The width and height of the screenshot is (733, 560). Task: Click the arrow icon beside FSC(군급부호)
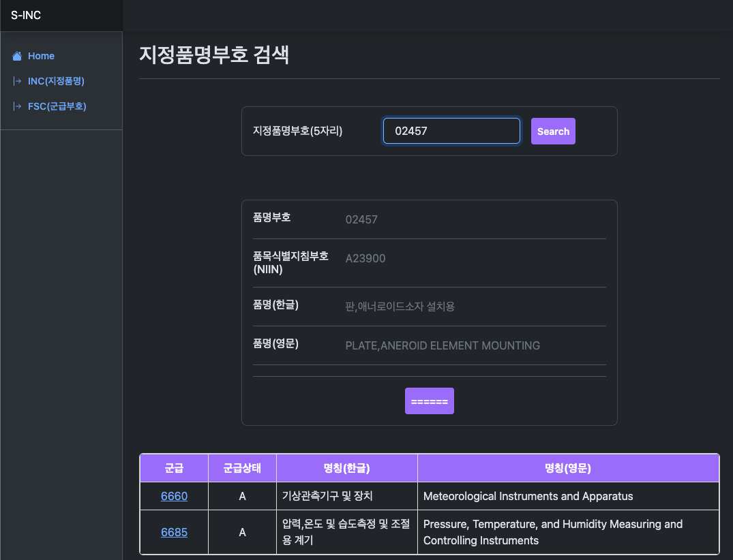click(x=17, y=106)
